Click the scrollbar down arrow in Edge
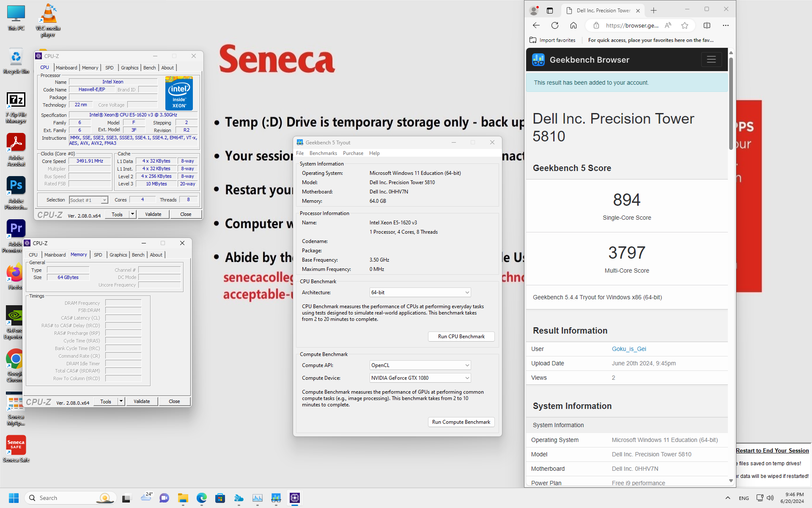812x508 pixels. click(731, 480)
